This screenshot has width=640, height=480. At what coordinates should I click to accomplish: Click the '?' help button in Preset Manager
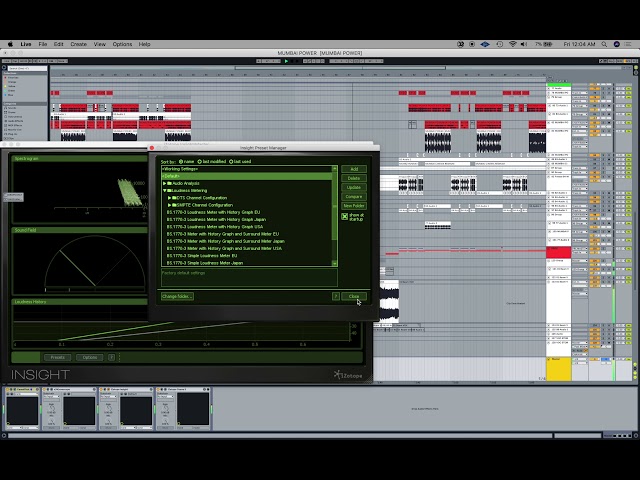(336, 296)
